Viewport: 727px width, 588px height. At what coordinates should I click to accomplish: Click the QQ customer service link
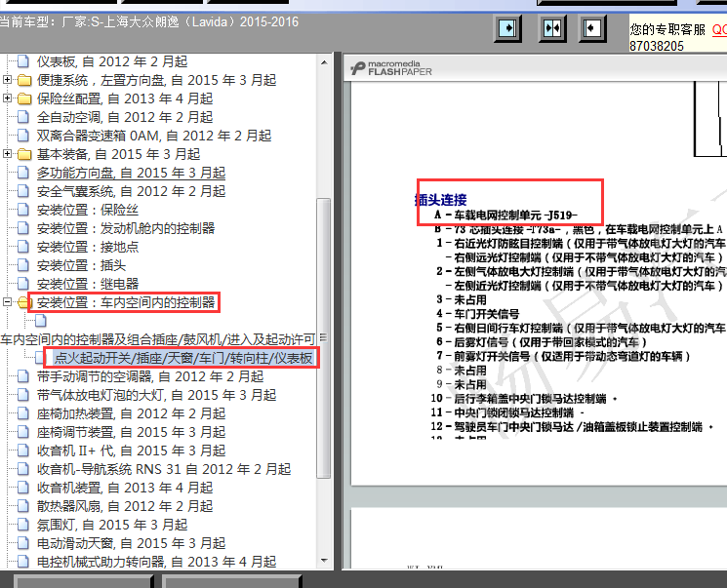pos(719,29)
